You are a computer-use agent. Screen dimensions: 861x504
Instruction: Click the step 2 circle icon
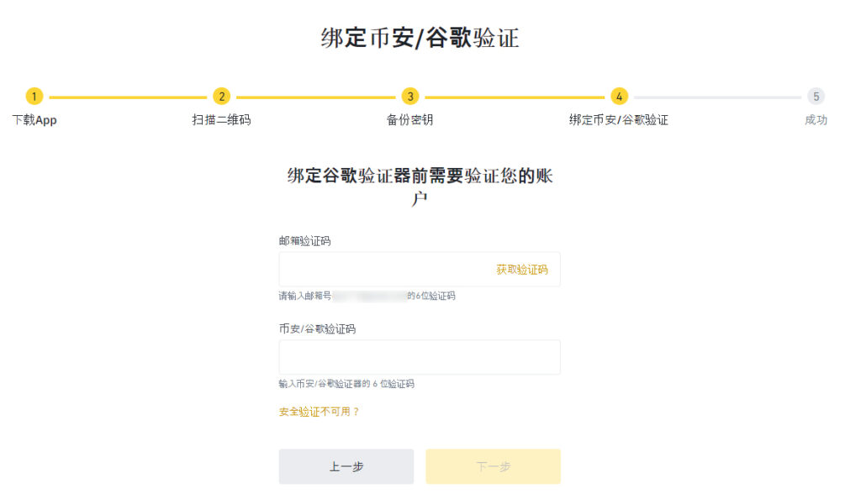(221, 97)
